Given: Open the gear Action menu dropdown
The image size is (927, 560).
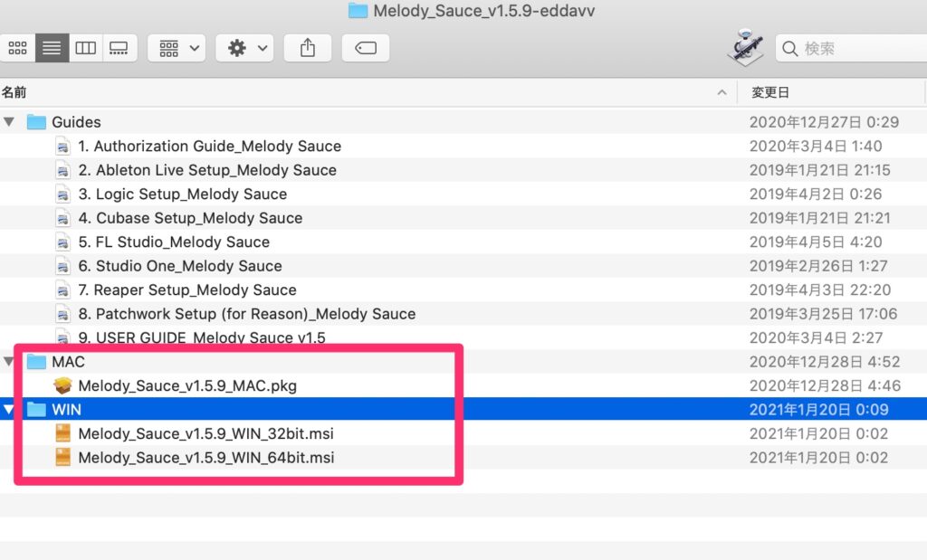Looking at the screenshot, I should pyautogui.click(x=244, y=48).
